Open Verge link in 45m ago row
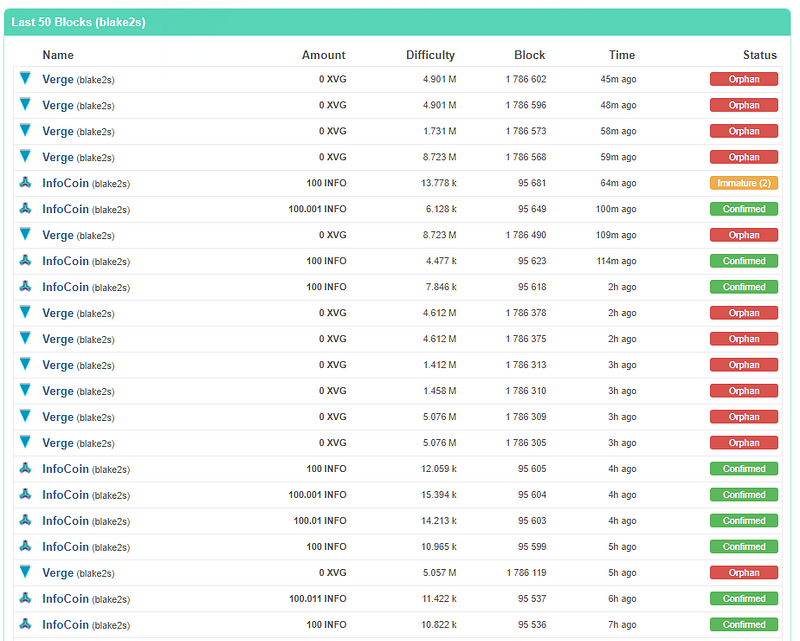800x641 pixels. [58, 79]
